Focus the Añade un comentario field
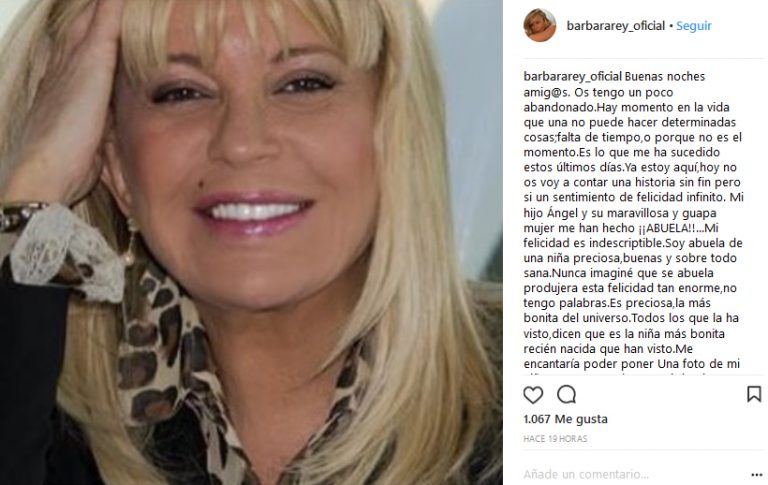768x485 pixels. [586, 474]
